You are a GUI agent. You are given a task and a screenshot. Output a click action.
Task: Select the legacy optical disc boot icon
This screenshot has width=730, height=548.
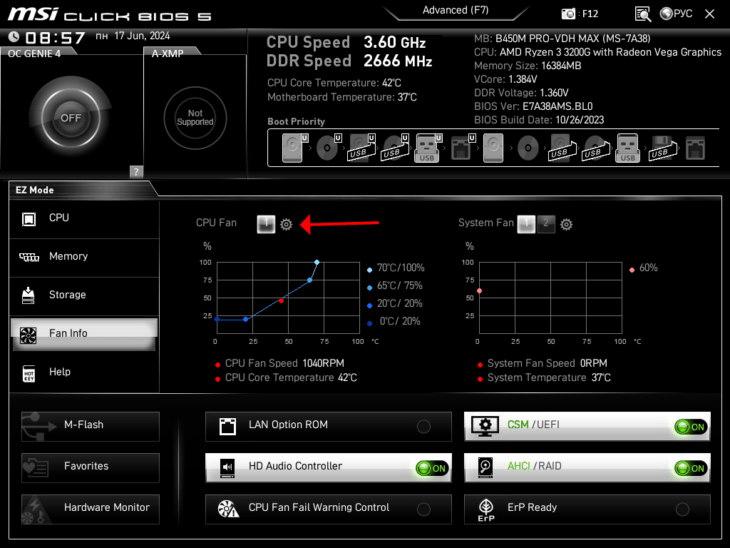(x=528, y=149)
